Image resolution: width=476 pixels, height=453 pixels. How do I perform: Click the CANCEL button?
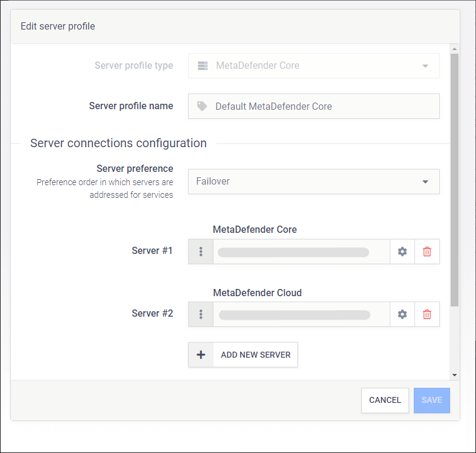(385, 400)
